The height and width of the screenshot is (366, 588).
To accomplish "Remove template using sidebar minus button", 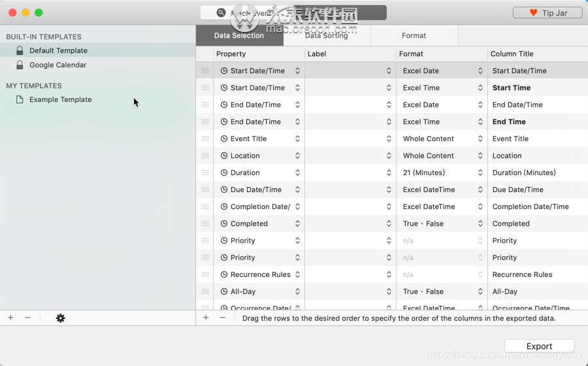I will tap(27, 318).
